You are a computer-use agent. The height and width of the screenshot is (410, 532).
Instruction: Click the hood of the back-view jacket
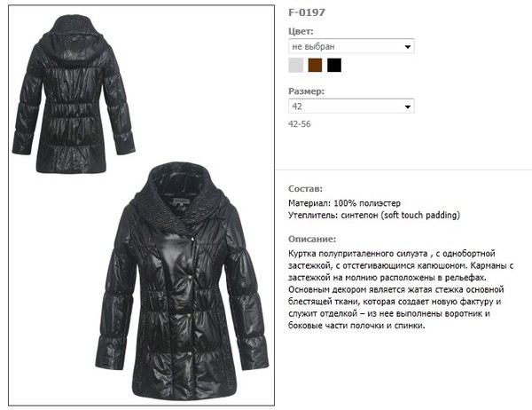coord(72,35)
